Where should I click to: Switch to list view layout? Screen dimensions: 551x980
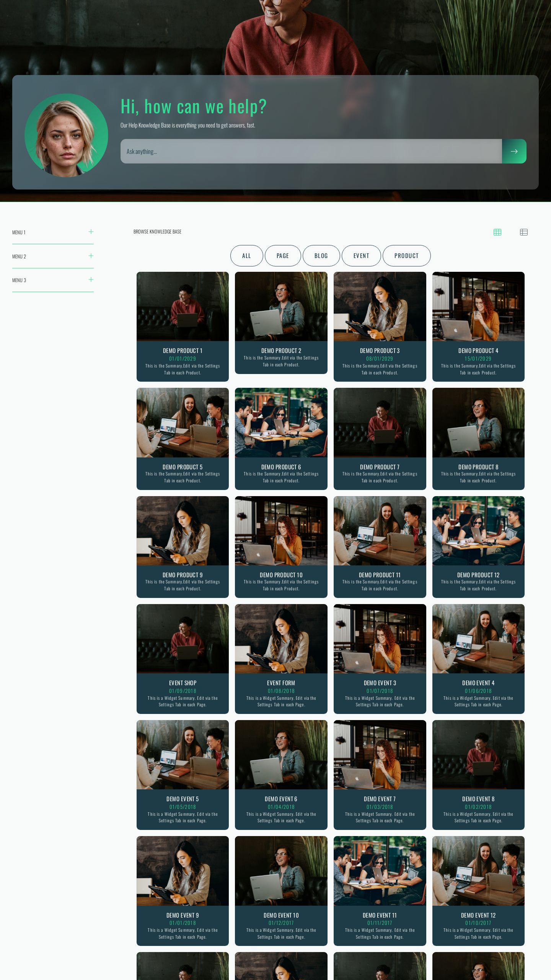click(x=523, y=232)
